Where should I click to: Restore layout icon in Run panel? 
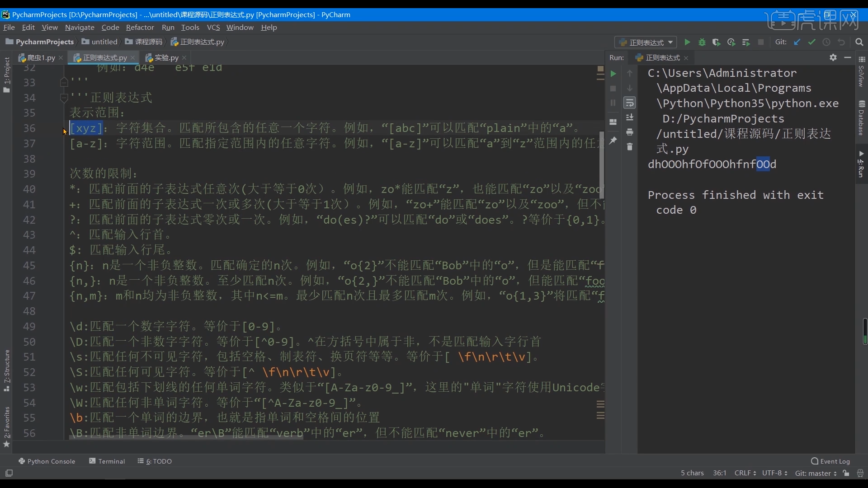coord(613,122)
